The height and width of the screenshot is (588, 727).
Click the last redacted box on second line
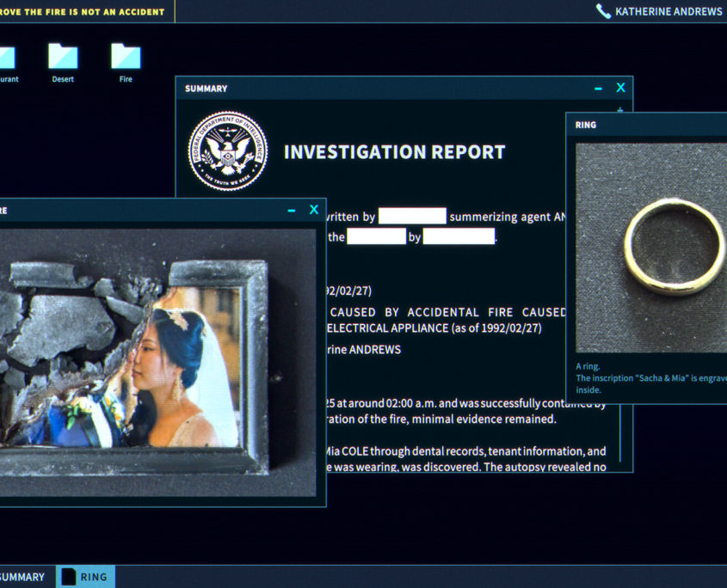point(459,237)
